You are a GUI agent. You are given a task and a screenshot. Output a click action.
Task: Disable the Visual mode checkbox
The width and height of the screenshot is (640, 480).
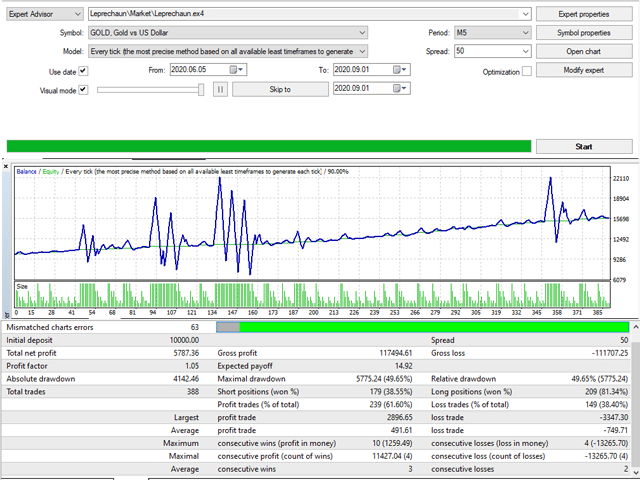(x=83, y=90)
